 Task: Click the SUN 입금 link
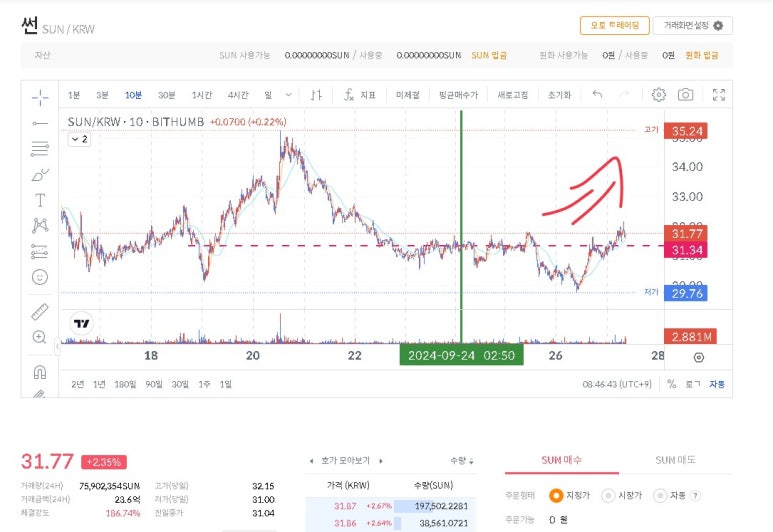[489, 55]
